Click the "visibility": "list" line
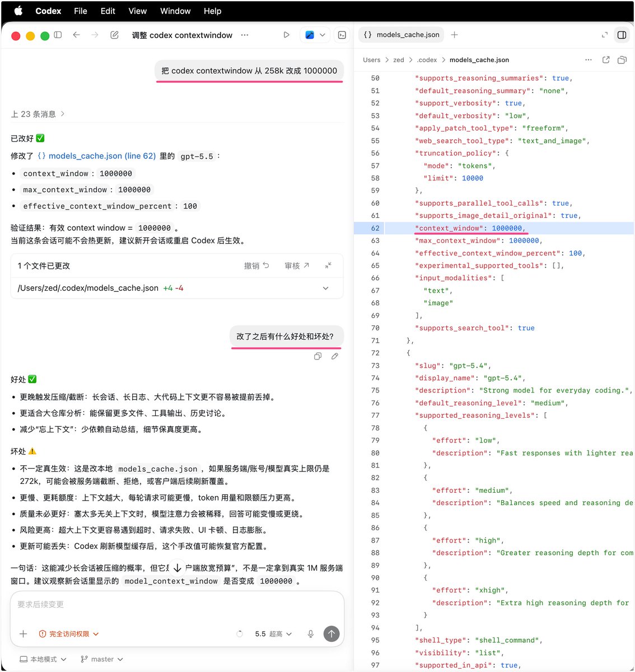 click(459, 653)
